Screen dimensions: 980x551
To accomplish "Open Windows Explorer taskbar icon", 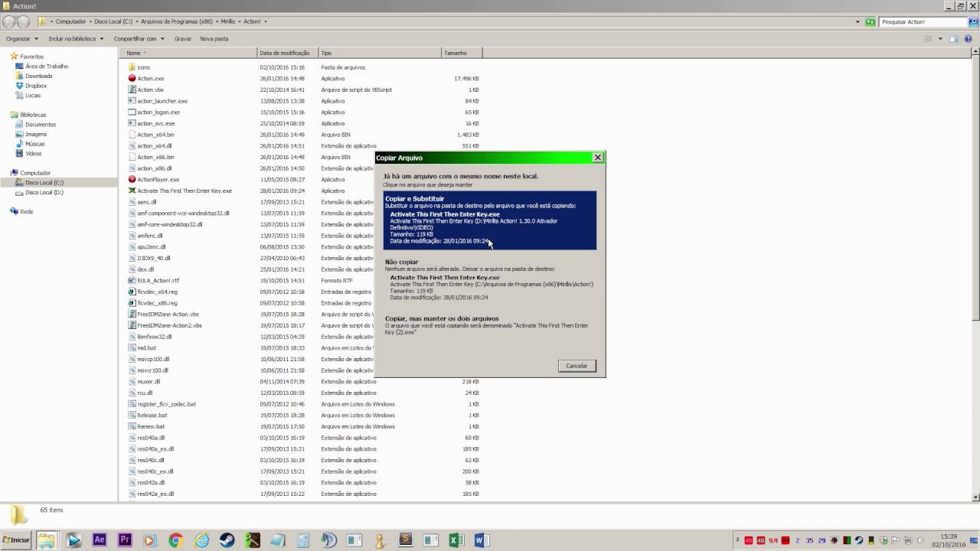I will [47, 540].
